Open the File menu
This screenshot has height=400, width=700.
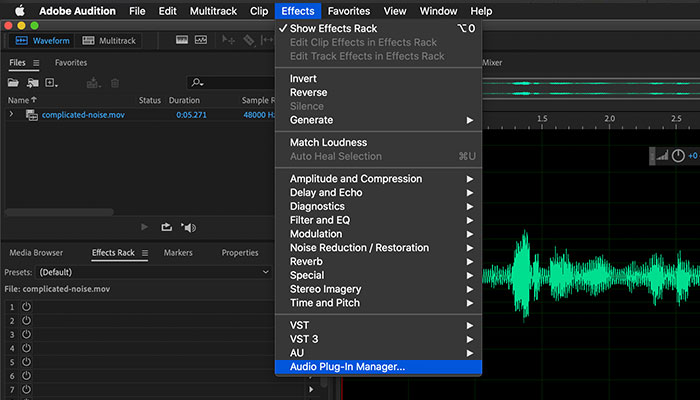coord(137,11)
